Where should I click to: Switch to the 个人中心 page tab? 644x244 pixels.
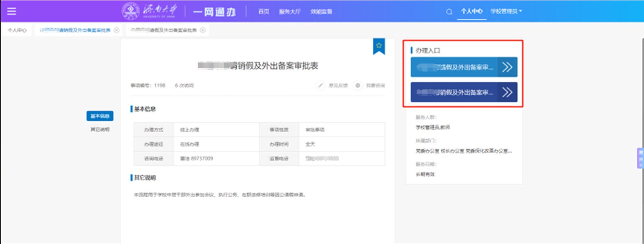click(x=17, y=30)
